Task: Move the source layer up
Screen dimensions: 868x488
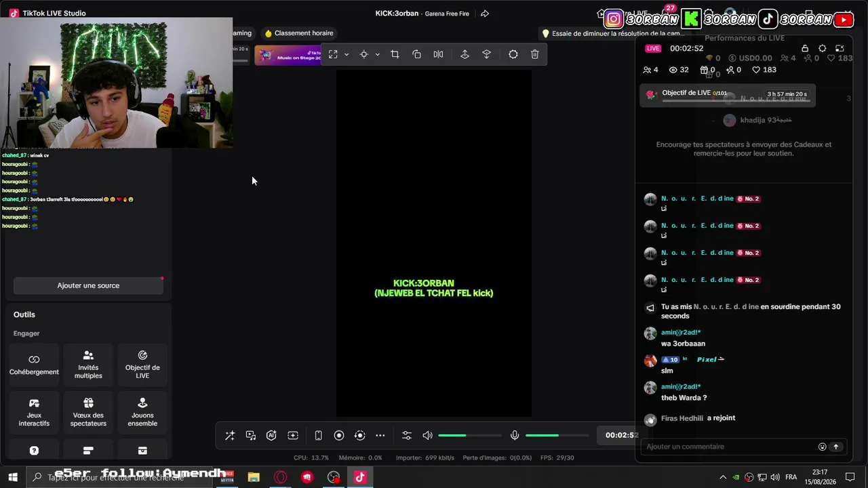Action: tap(465, 54)
